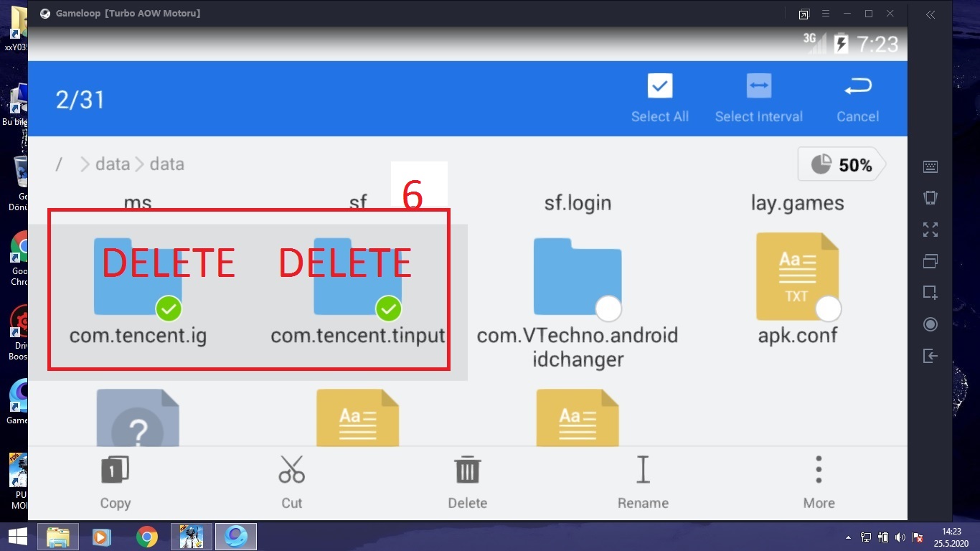980x551 pixels.
Task: Tap the Select Interval icon
Action: click(758, 86)
